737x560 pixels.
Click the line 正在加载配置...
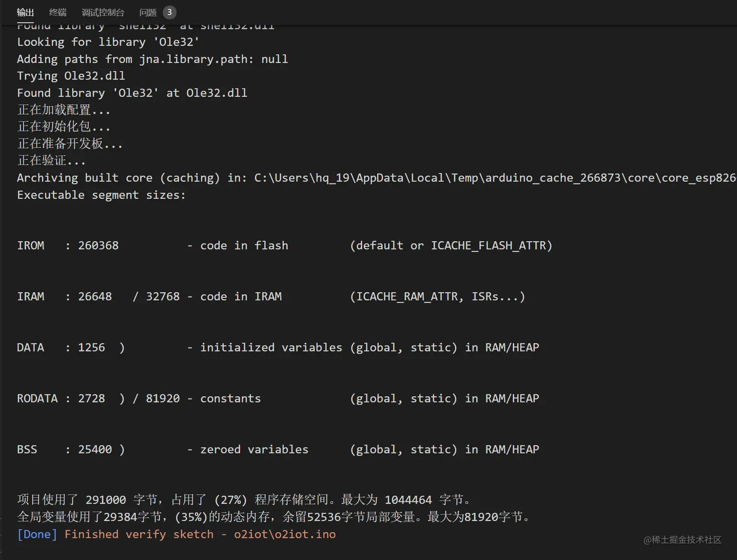pos(64,110)
